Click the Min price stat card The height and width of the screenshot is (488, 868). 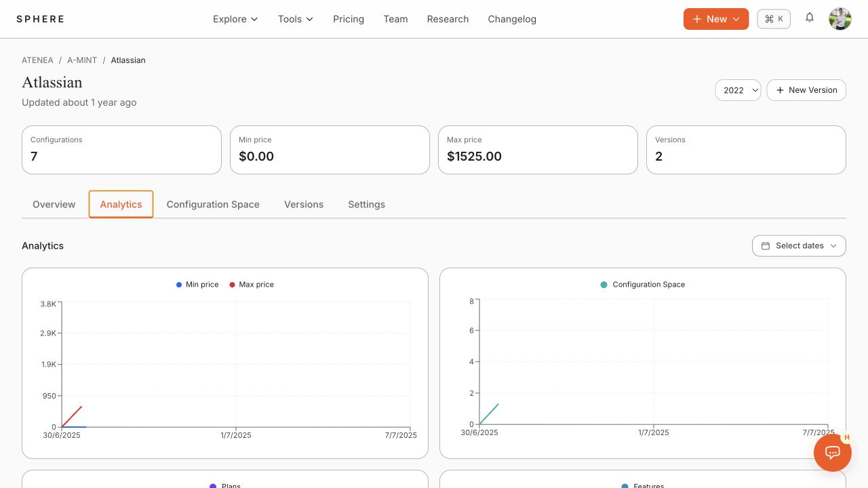(x=330, y=150)
